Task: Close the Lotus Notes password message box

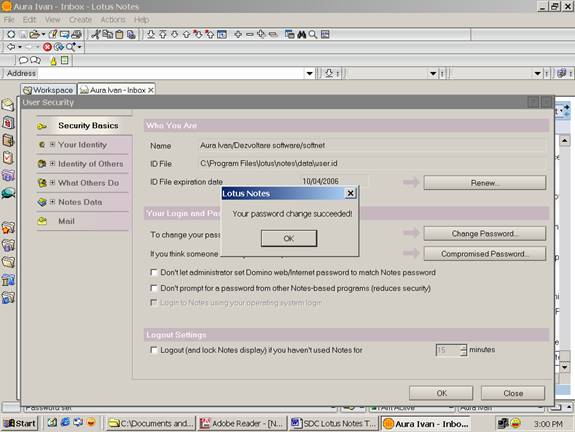Action: 350,193
